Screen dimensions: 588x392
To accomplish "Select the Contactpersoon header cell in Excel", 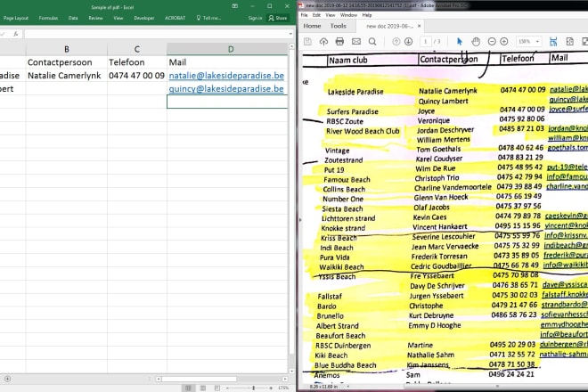I will coord(67,62).
